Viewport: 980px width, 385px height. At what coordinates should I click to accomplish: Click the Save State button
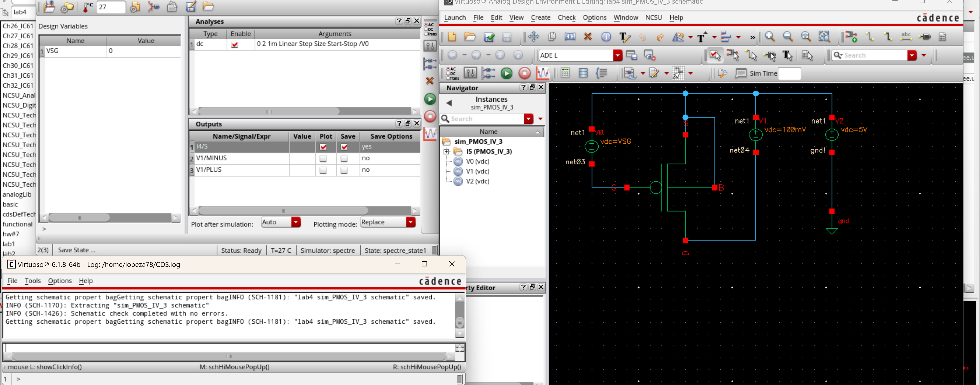pos(76,250)
